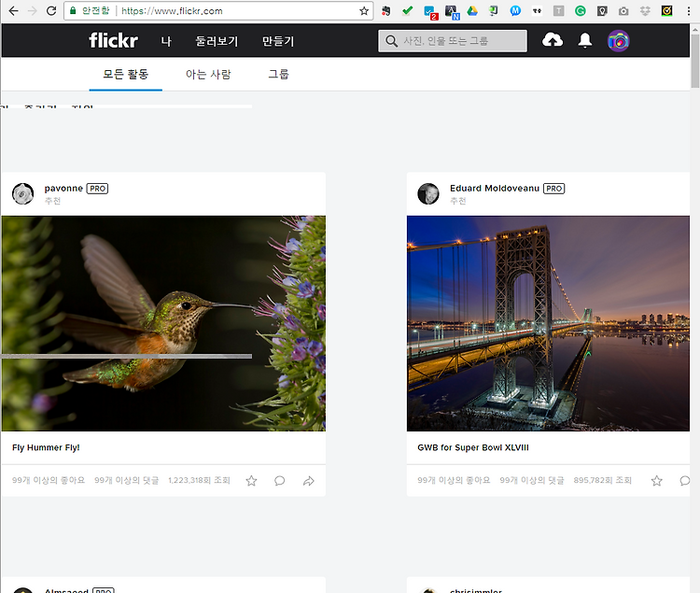Open the 'GWB for Super Bowl XLVIII' title
The width and height of the screenshot is (700, 593).
tap(473, 447)
